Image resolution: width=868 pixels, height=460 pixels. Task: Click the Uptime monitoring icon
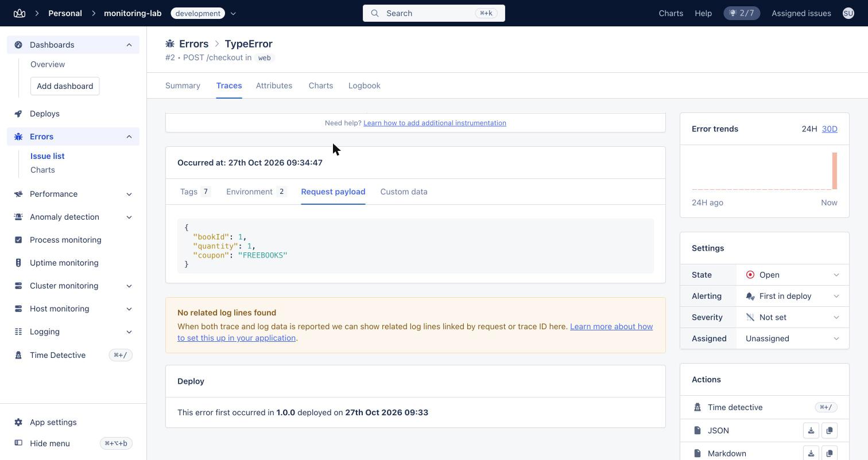[18, 263]
